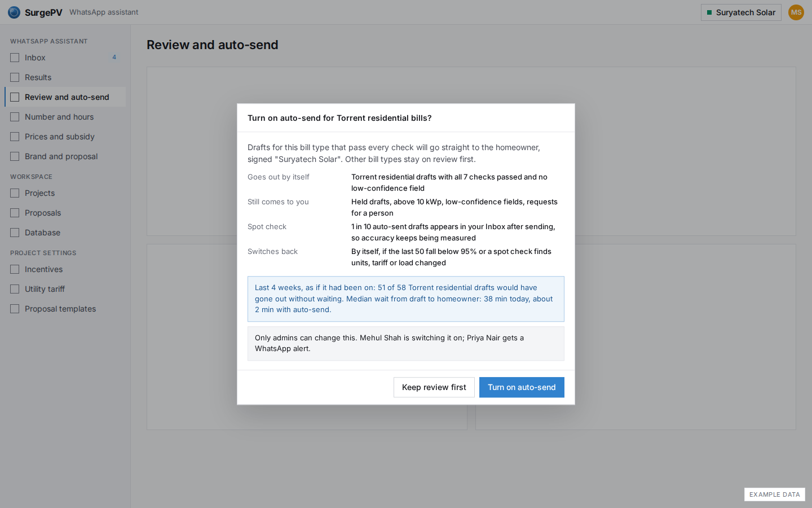Open the Suryatech Solar workspace switcher

coord(741,12)
